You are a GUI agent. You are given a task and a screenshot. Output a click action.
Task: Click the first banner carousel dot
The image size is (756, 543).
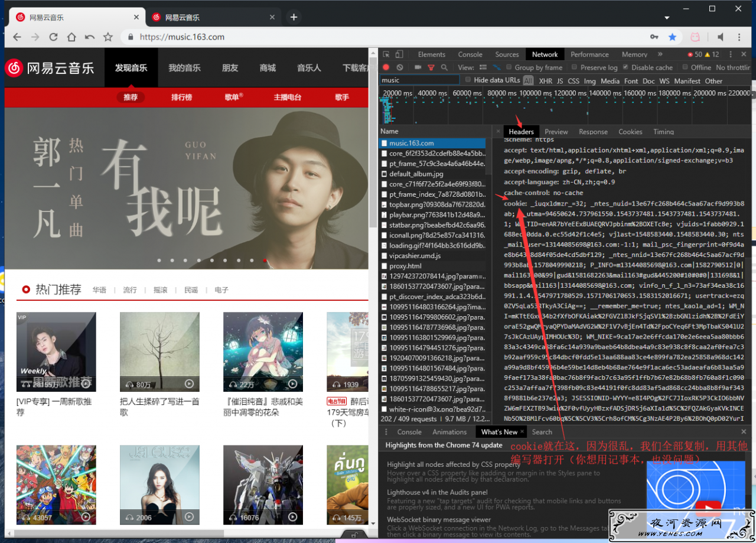pos(159,260)
